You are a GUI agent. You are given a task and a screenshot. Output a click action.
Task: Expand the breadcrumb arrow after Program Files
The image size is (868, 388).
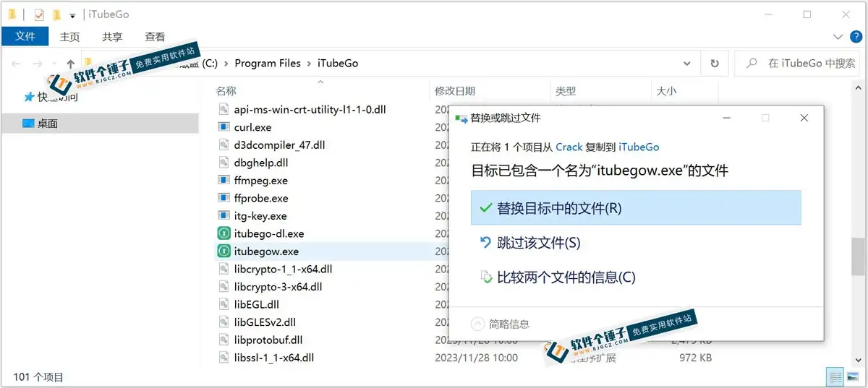click(x=310, y=64)
